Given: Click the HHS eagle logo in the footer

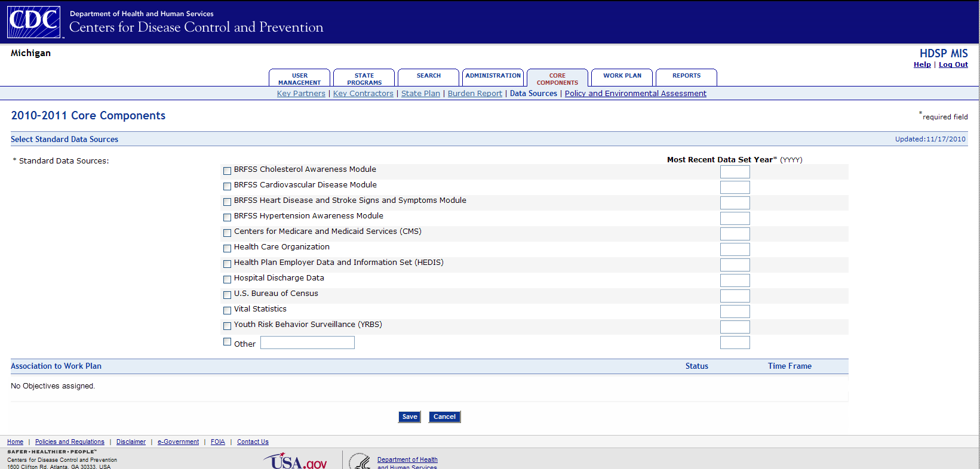Looking at the screenshot, I should (360, 461).
